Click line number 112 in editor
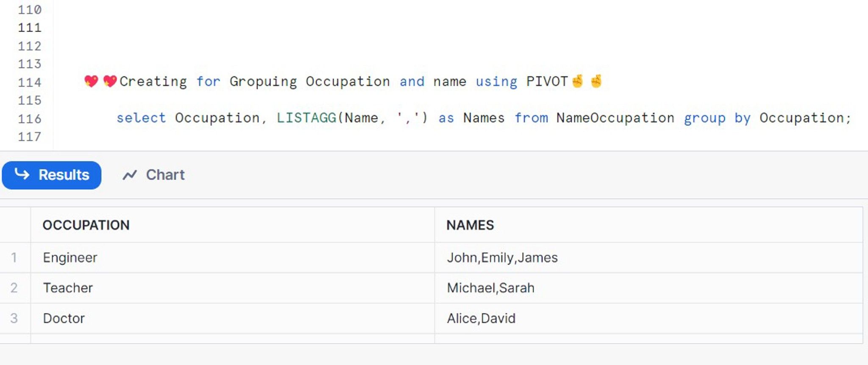 pos(30,46)
